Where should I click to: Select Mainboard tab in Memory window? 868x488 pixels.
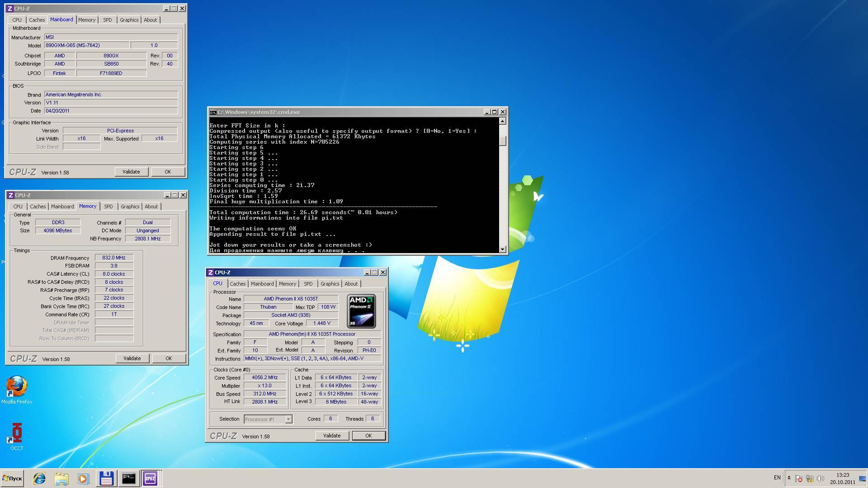[62, 206]
